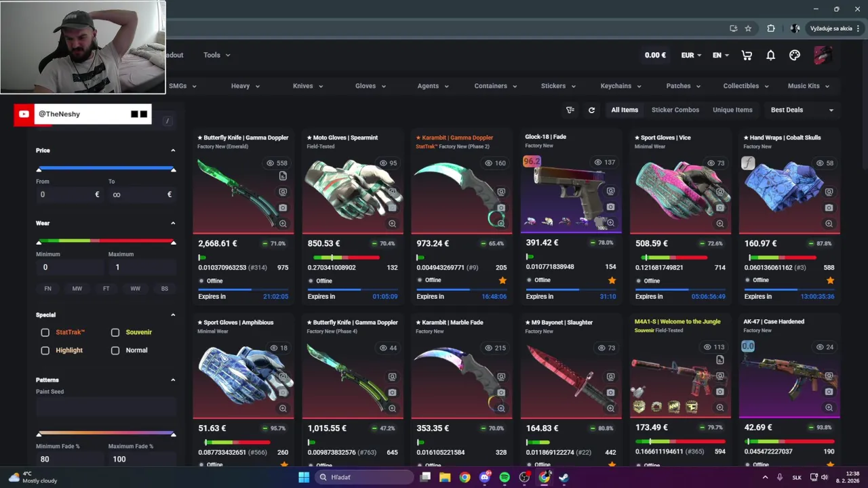This screenshot has width=868, height=488.
Task: Switch to the Sticker Combos tab
Action: (675, 110)
